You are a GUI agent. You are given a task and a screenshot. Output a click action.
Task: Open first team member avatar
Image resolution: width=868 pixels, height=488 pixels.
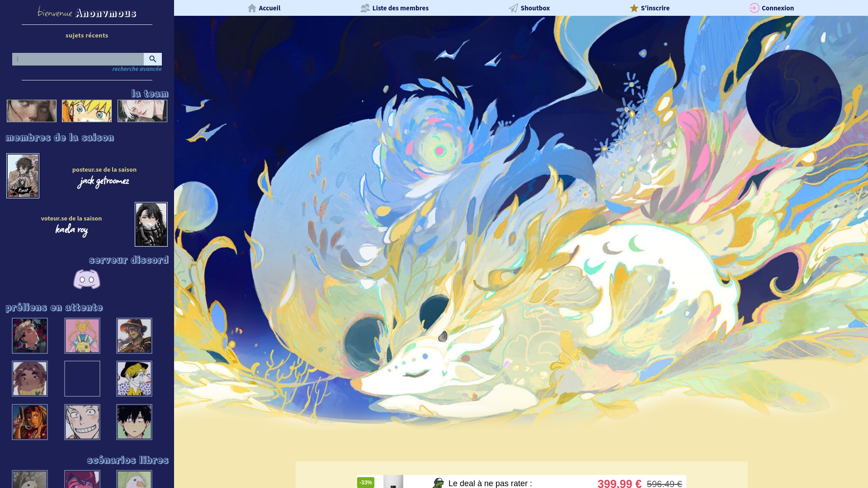click(32, 111)
